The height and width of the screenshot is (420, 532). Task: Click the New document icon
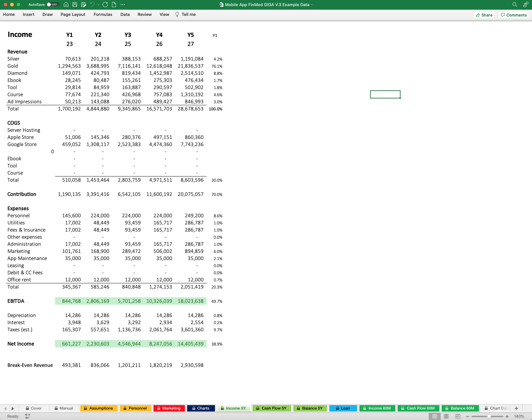pos(114,5)
